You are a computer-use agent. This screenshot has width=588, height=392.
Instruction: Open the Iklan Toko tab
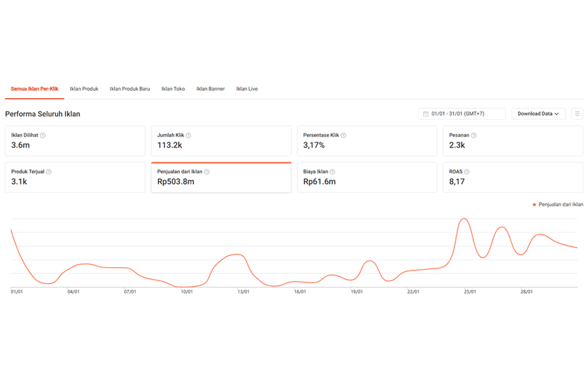coord(173,89)
